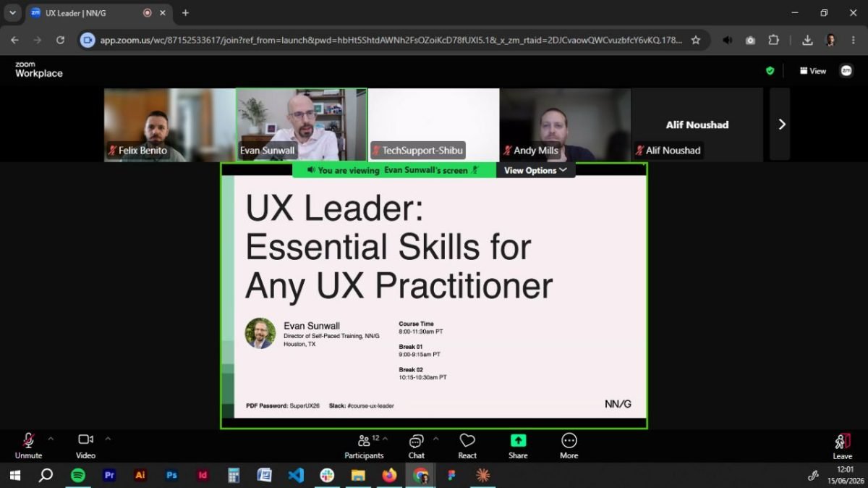Open Windows Search from taskbar

click(46, 476)
